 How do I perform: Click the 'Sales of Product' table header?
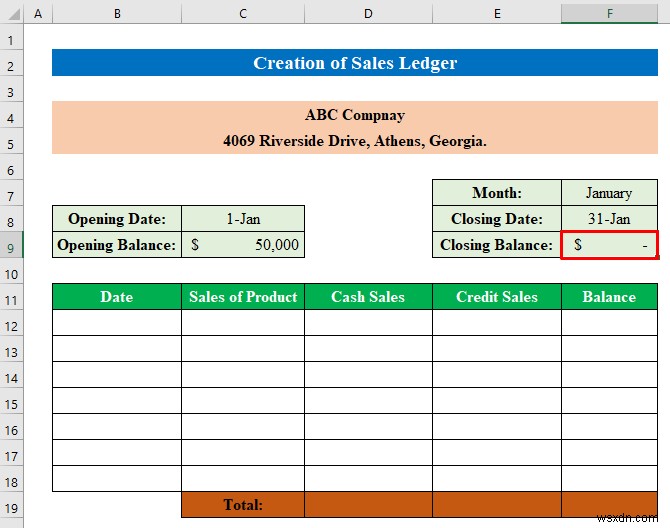(243, 297)
